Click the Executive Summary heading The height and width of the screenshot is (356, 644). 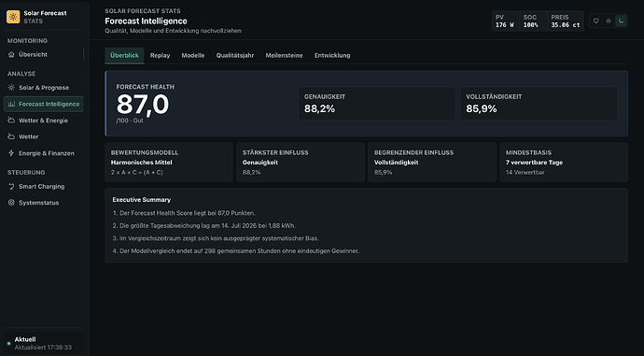tap(142, 200)
